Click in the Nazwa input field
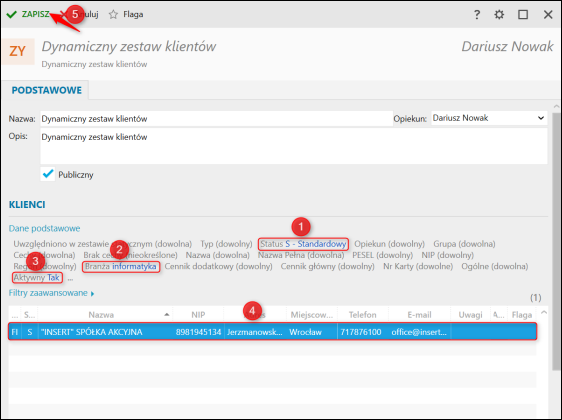This screenshot has width=562, height=420. point(216,119)
